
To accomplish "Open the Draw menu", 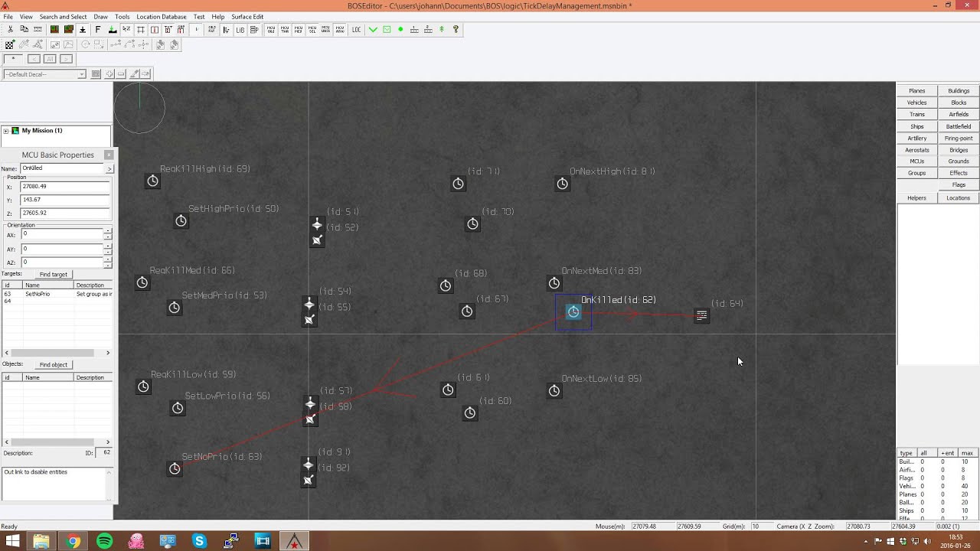I will click(x=100, y=17).
